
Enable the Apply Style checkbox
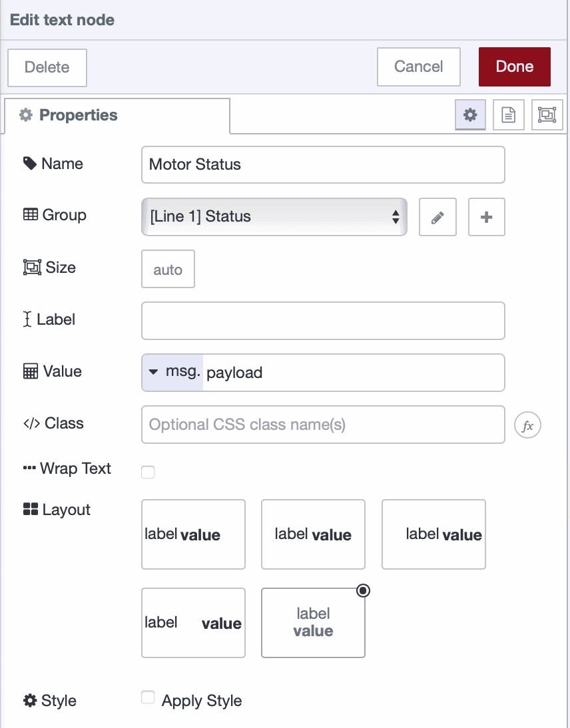click(148, 697)
